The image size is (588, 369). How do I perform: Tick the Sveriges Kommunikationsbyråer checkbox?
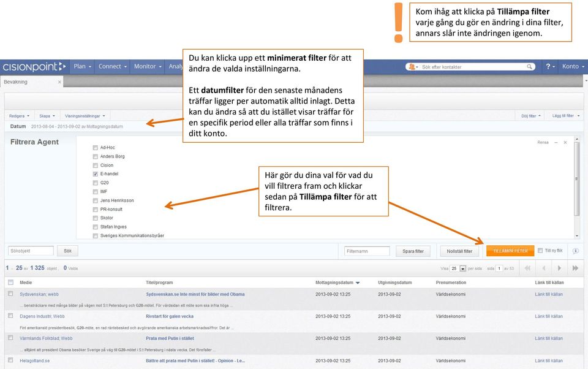coord(96,236)
